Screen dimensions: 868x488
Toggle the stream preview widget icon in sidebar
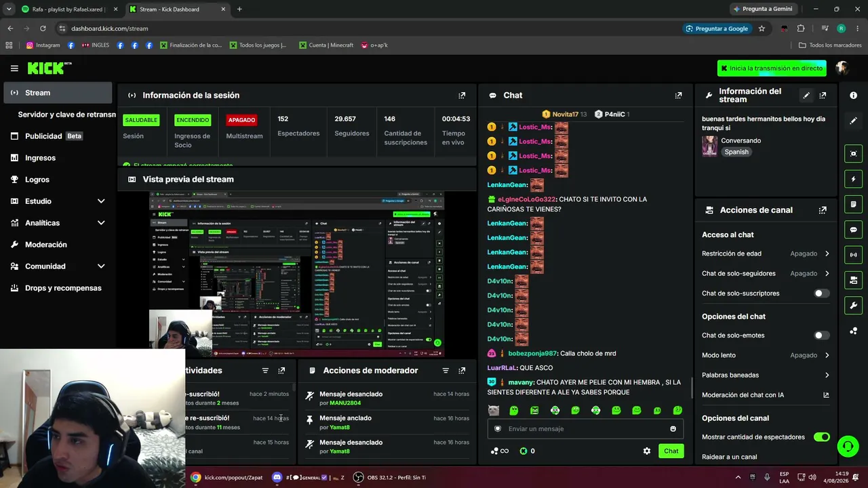click(x=853, y=154)
